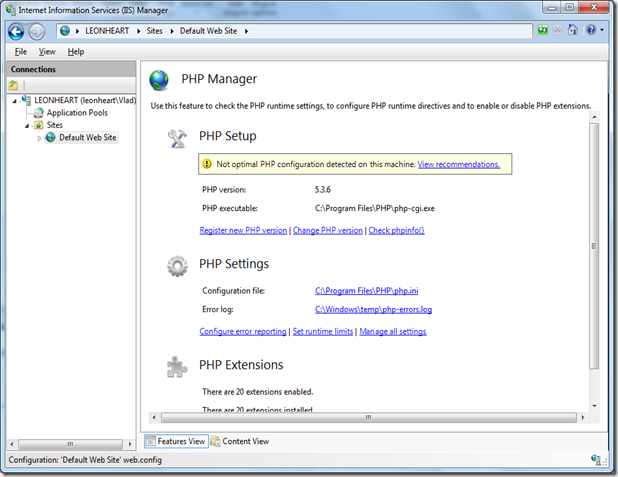The height and width of the screenshot is (477, 618).
Task: Select Sites in Connections tree
Action: pos(55,125)
